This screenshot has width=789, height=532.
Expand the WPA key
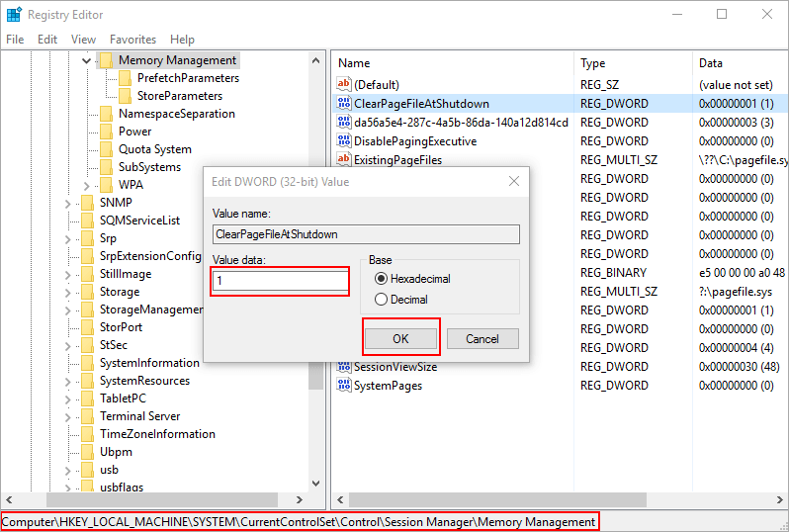point(87,186)
